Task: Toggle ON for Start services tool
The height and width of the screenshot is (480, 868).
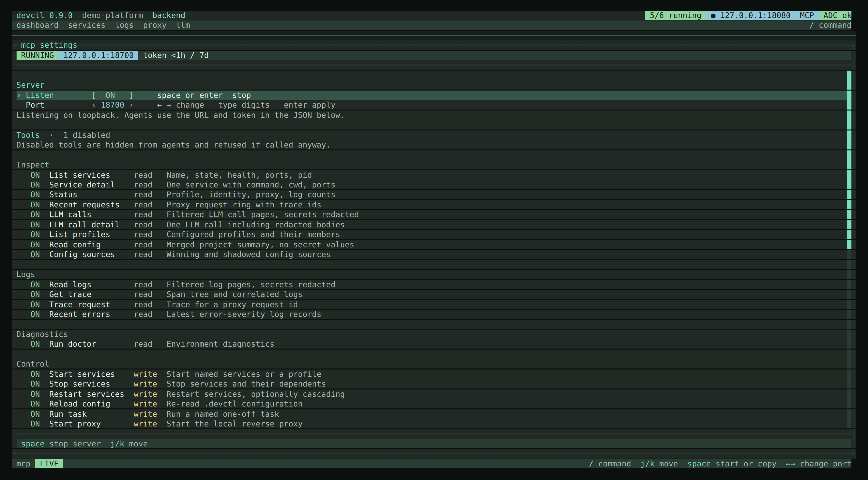Action: point(35,374)
